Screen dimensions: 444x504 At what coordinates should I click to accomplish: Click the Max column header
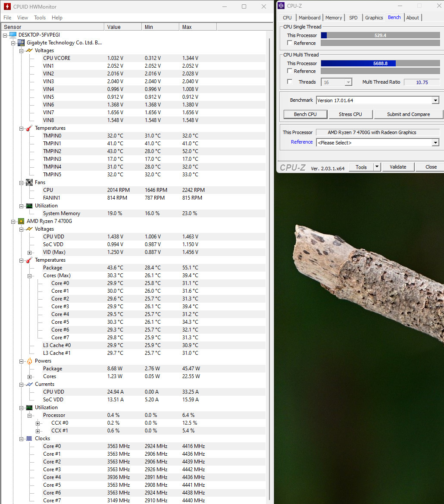point(198,27)
